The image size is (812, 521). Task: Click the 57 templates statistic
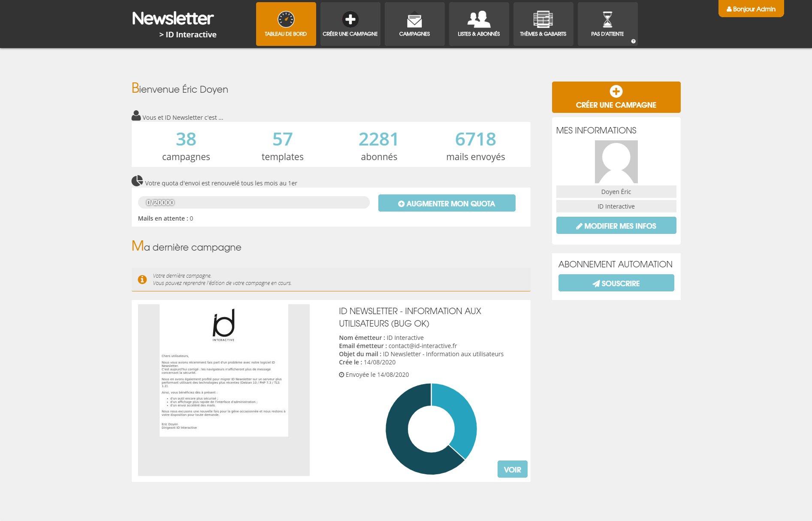(282, 146)
